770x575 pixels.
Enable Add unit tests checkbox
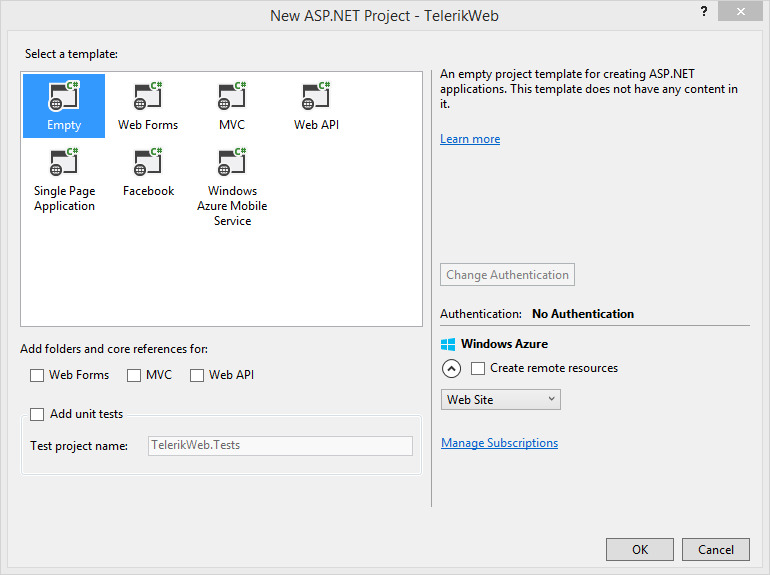point(37,414)
